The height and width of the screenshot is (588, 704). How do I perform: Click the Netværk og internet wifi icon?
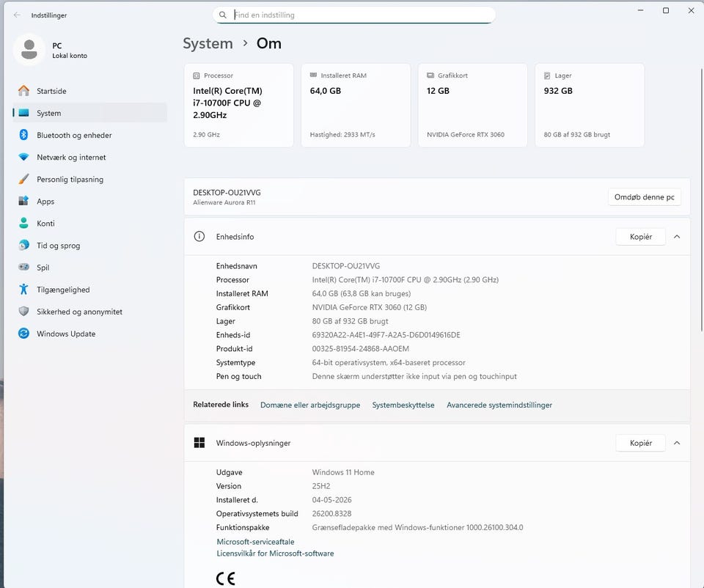pyautogui.click(x=23, y=157)
